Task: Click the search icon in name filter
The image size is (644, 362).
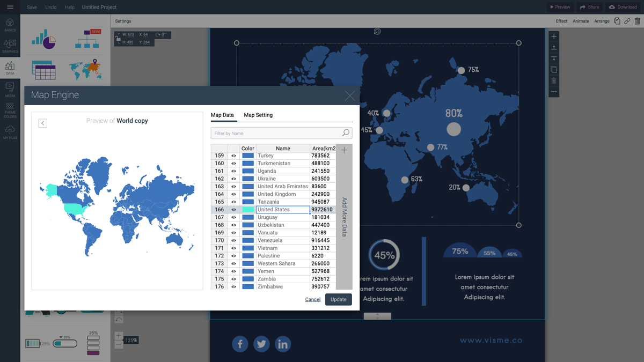Action: tap(346, 133)
